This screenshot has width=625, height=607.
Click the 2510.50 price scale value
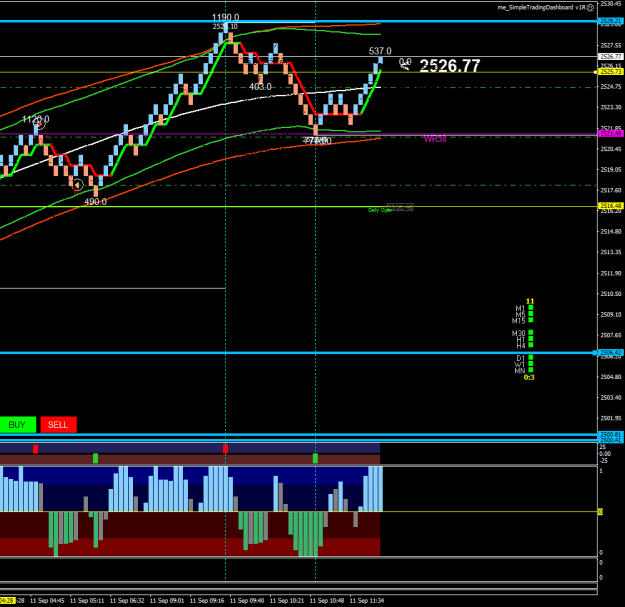(x=611, y=294)
